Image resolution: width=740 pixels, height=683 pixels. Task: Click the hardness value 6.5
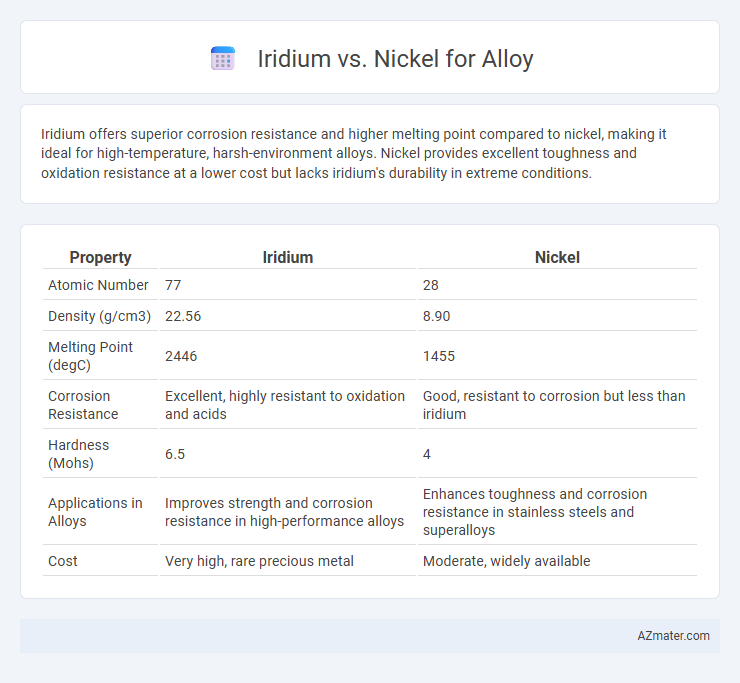pos(175,454)
